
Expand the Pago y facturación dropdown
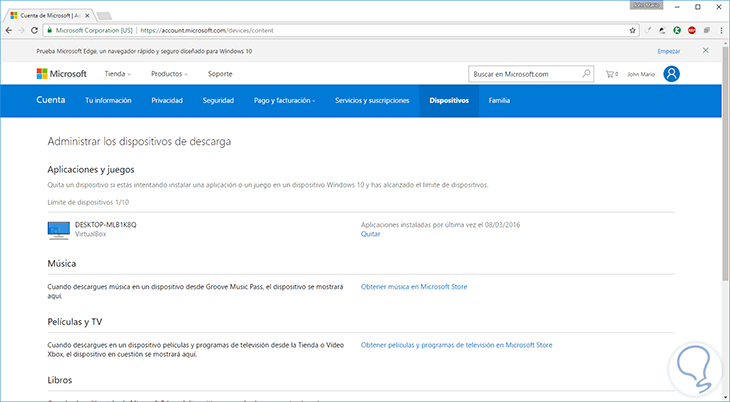(284, 100)
